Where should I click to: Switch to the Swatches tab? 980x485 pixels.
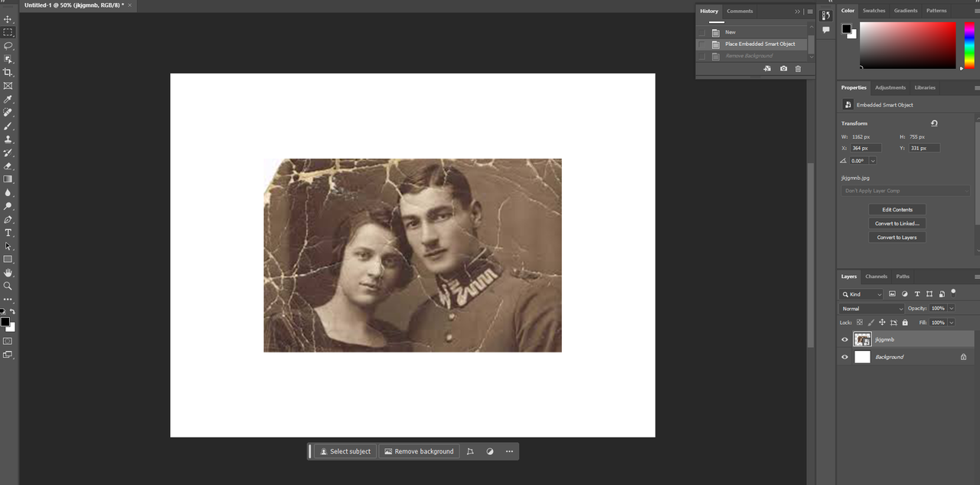[874, 11]
